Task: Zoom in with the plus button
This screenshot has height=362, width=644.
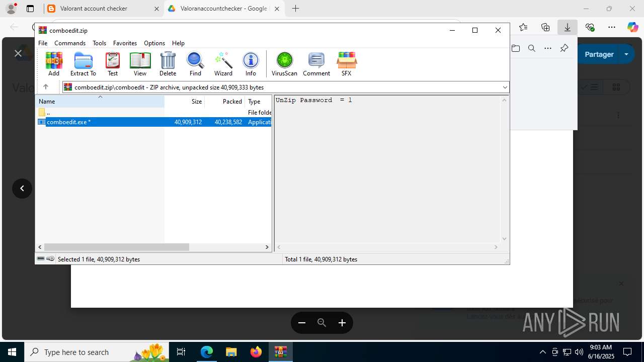Action: (342, 323)
